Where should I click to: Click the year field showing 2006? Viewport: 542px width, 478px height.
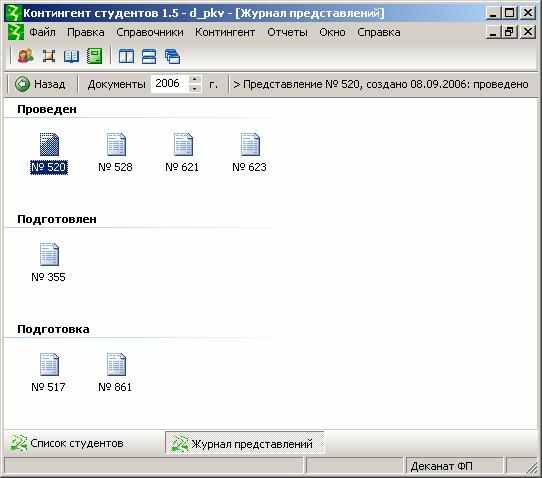[x=170, y=84]
